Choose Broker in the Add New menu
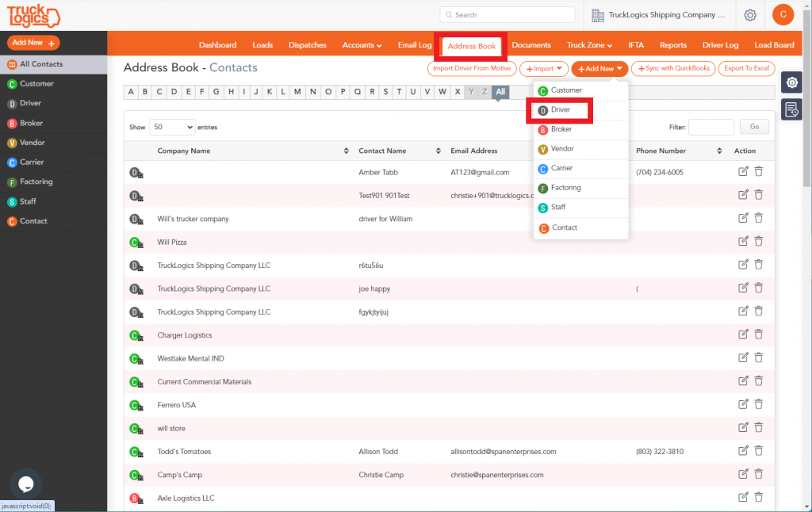This screenshot has width=812, height=512. (x=580, y=129)
